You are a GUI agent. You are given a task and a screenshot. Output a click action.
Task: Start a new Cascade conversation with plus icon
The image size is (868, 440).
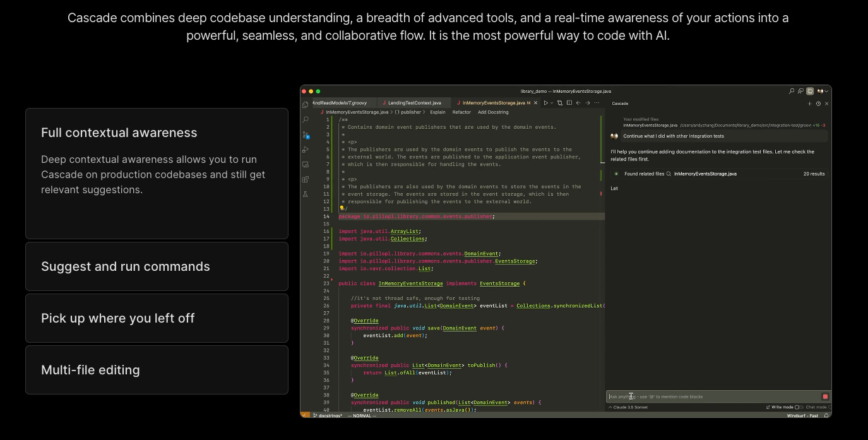click(x=810, y=104)
